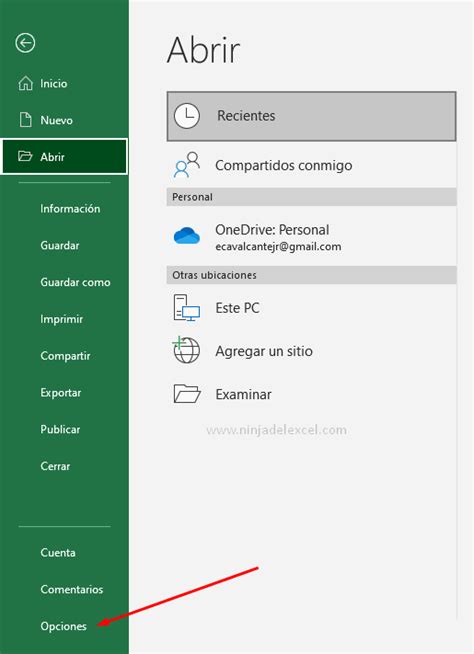The image size is (474, 654).
Task: Go to the Exportar section
Action: tap(61, 392)
